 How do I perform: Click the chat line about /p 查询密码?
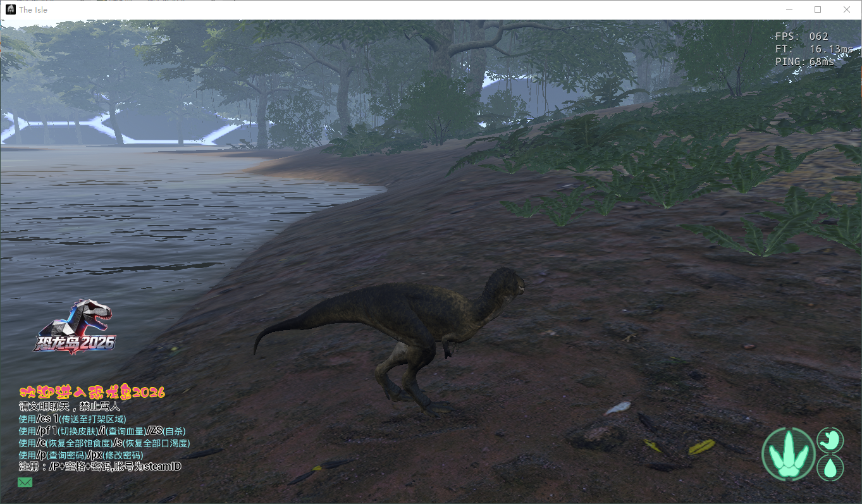[x=81, y=455]
